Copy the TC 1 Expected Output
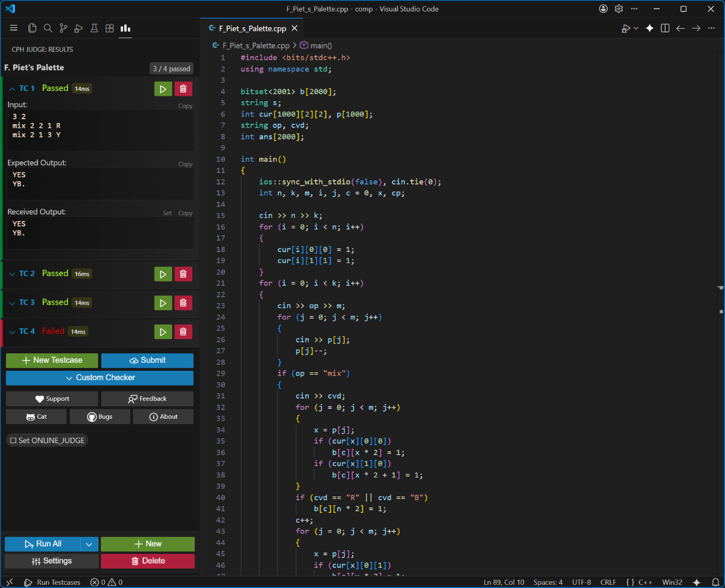725x588 pixels. pyautogui.click(x=185, y=164)
